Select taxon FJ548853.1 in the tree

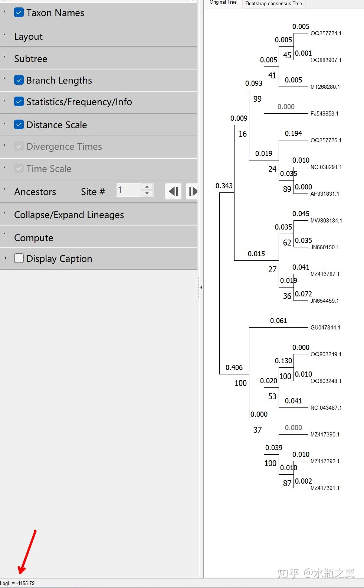coord(324,114)
